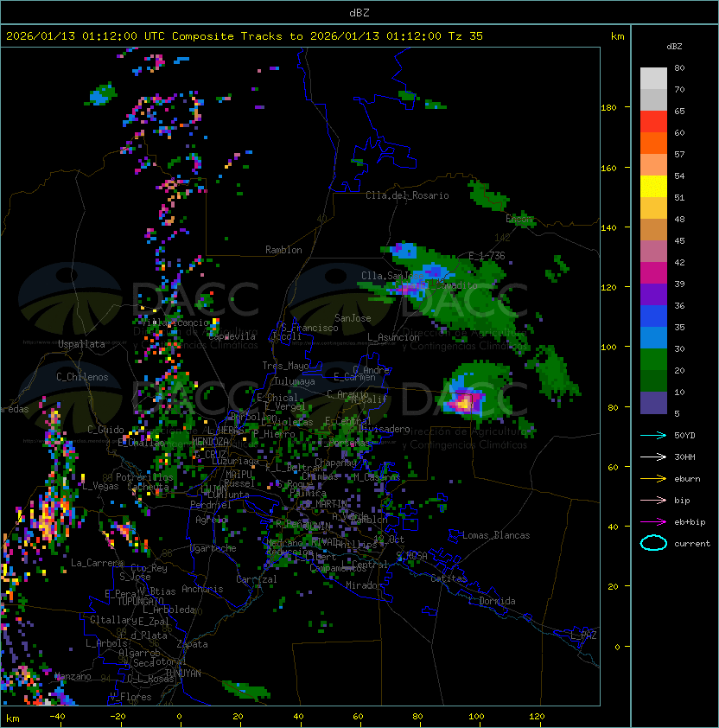Viewport: 719px width, 728px height.
Task: Click the light blue 30-35 dBZ swatch
Action: [653, 338]
